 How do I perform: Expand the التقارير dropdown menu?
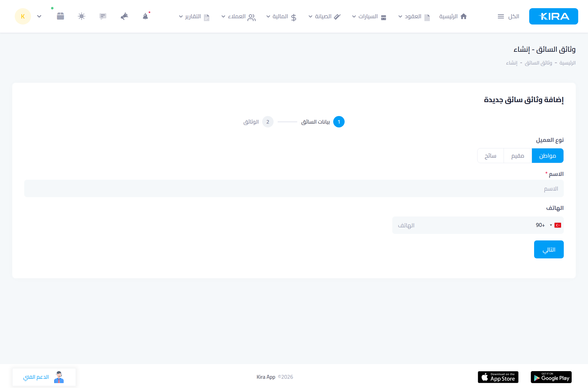pos(181,17)
